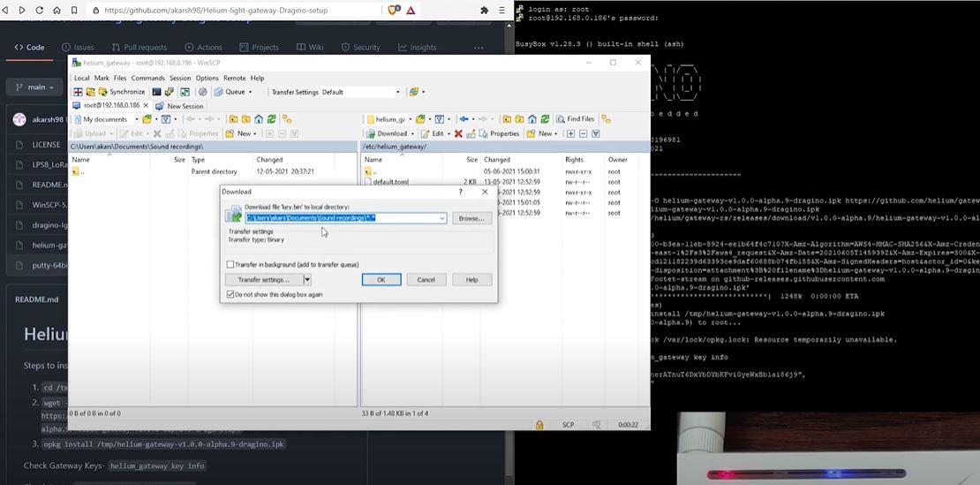The height and width of the screenshot is (485, 980).
Task: Open the Pull requests tab on GitHub
Action: coord(139,47)
